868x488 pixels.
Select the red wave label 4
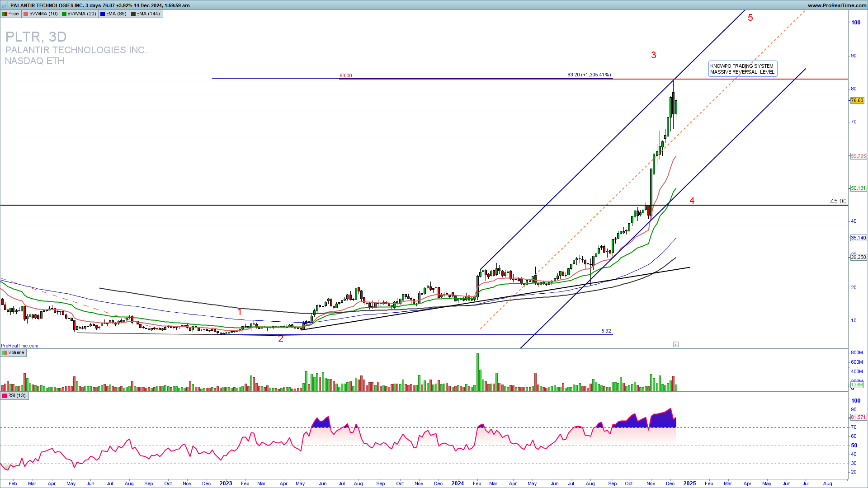tap(692, 201)
